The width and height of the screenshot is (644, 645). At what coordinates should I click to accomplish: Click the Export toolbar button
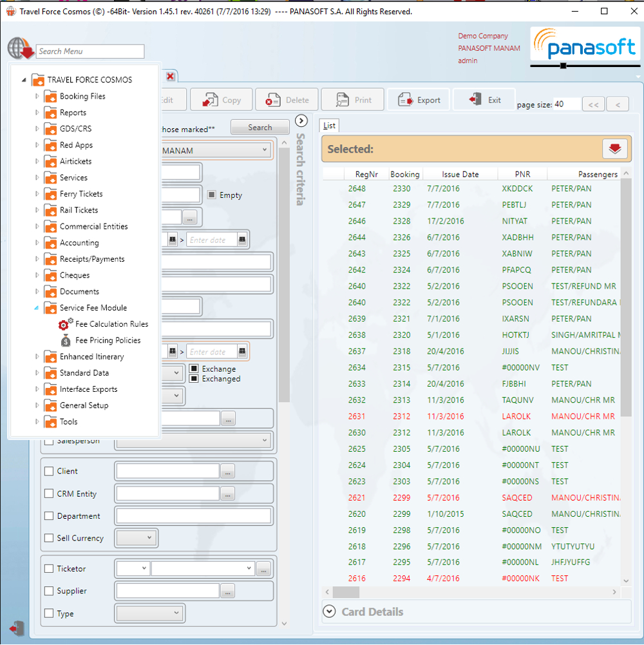(419, 100)
